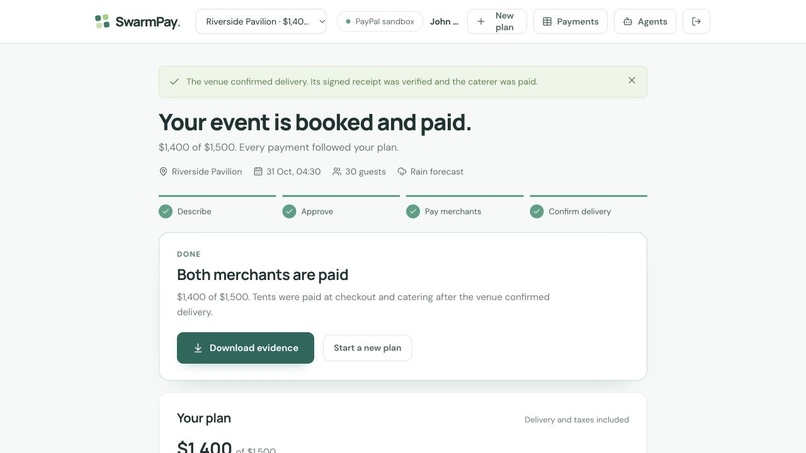Click 'Your event is booked and paid.' heading

click(x=315, y=122)
